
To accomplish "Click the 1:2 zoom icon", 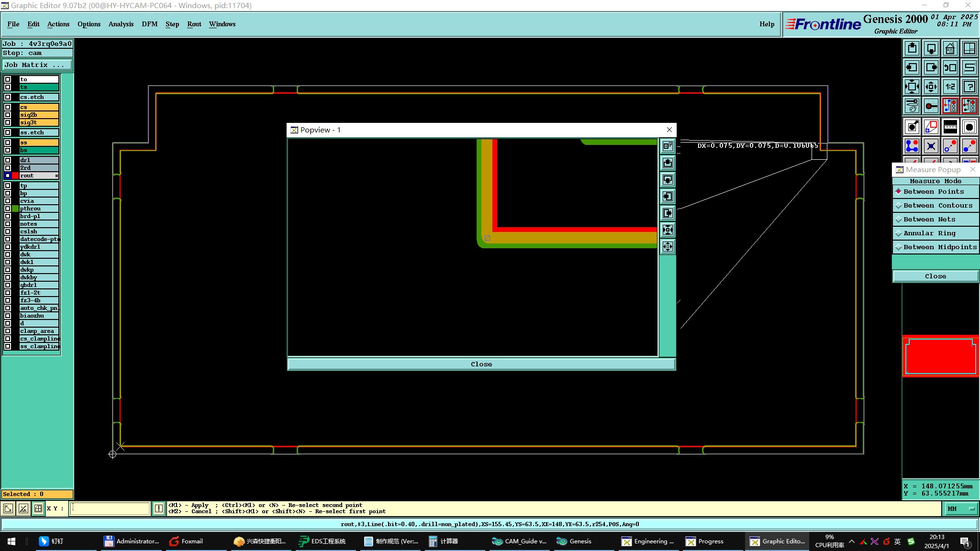I will 950,87.
